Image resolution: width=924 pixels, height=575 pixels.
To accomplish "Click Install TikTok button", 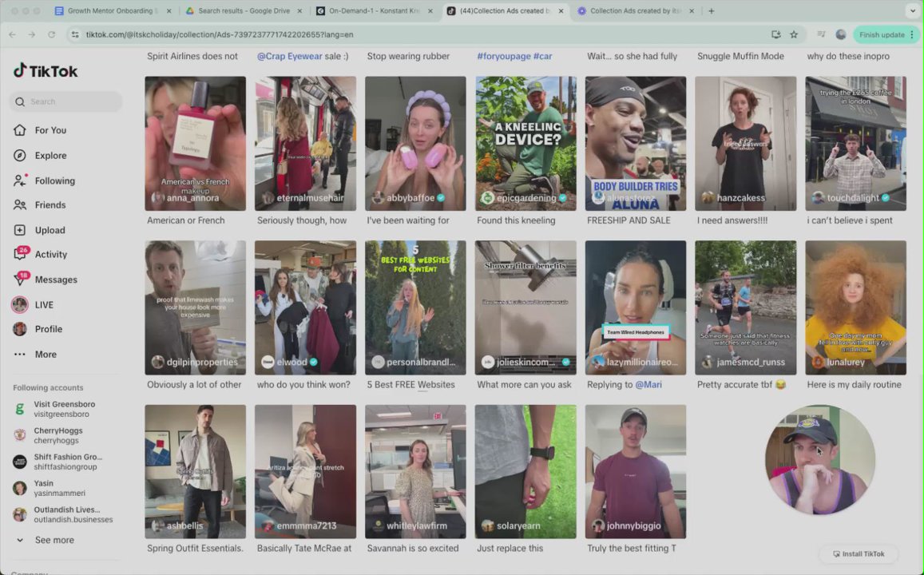I will pos(859,553).
